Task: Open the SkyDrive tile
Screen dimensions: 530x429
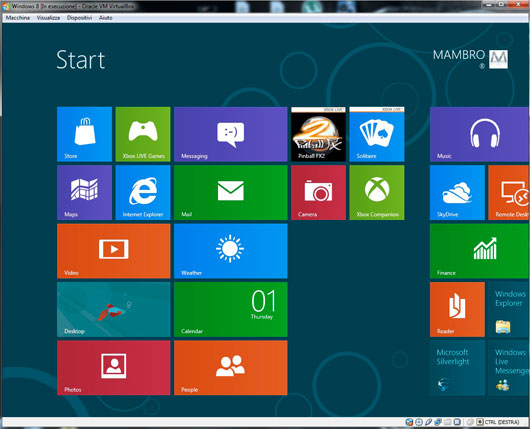Action: (457, 192)
